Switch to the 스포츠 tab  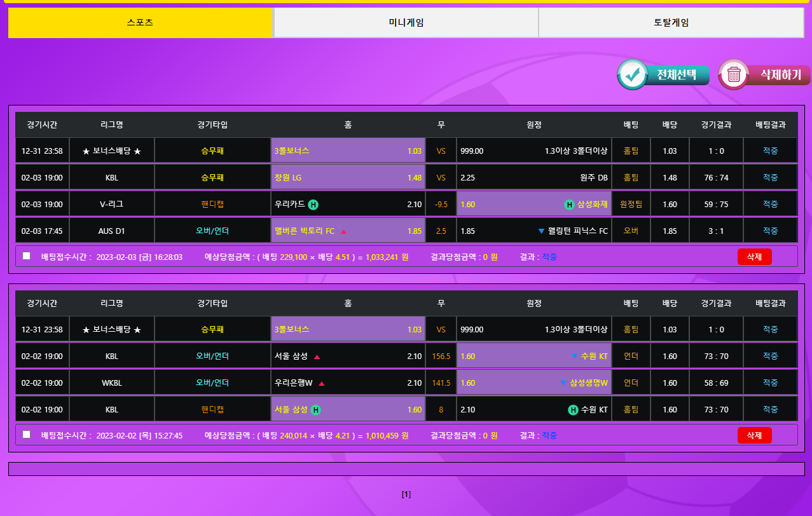pyautogui.click(x=140, y=22)
